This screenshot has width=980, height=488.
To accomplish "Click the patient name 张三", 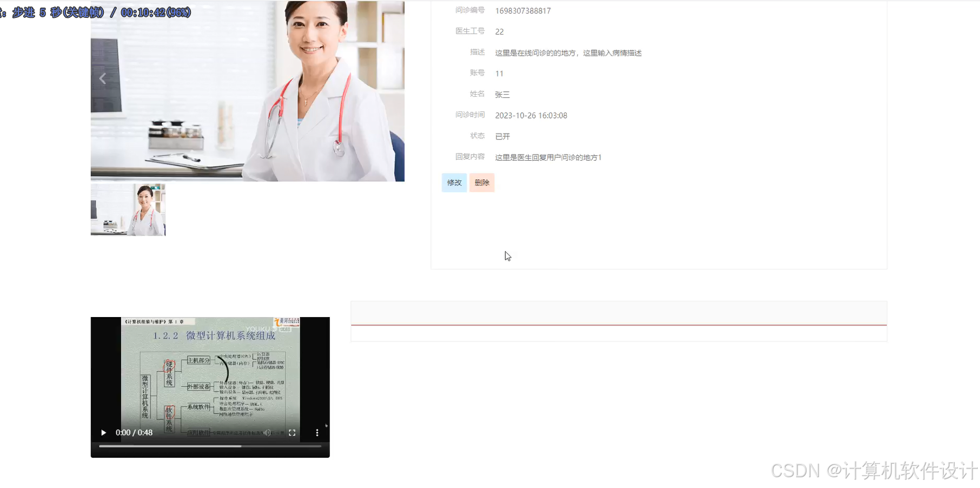I will coord(502,95).
